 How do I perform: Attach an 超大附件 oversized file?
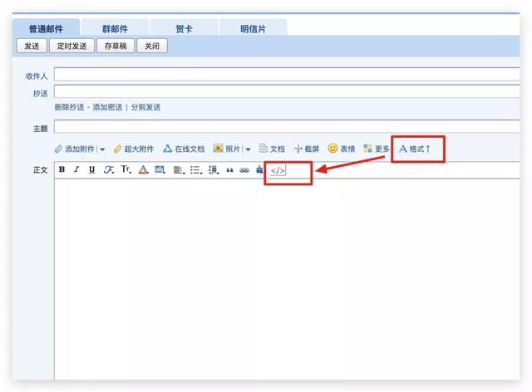pos(133,149)
